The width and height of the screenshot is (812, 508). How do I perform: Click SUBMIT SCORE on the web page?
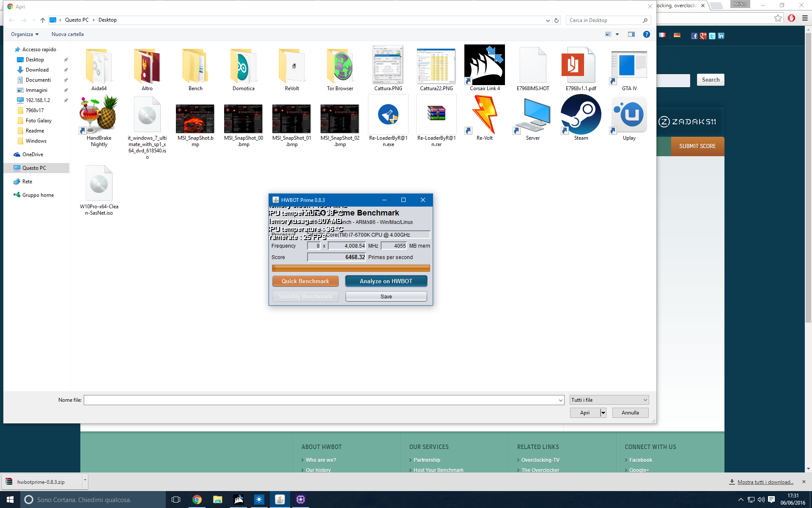click(697, 146)
